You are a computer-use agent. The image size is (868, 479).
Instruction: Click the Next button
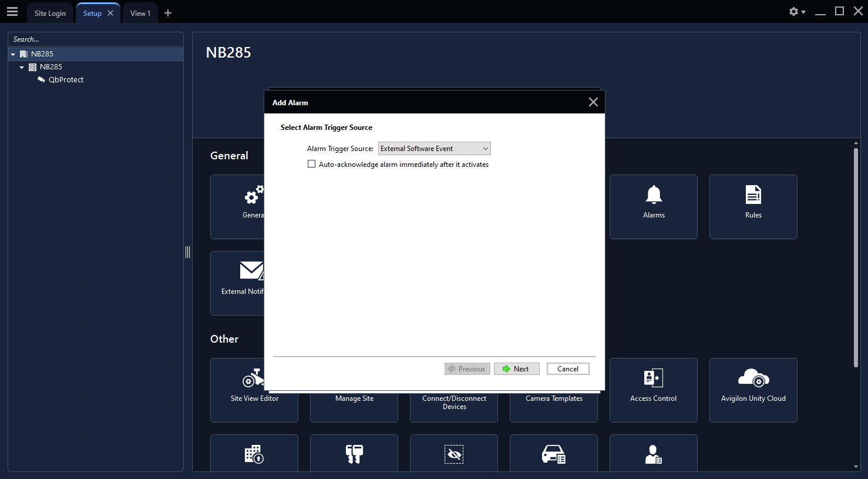tap(516, 369)
